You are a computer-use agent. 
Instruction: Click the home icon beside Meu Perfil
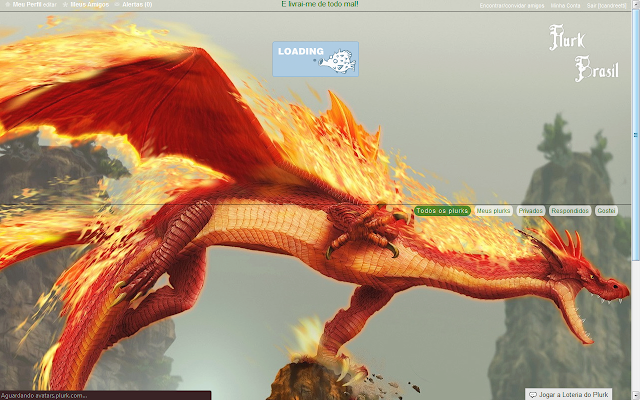pyautogui.click(x=7, y=5)
